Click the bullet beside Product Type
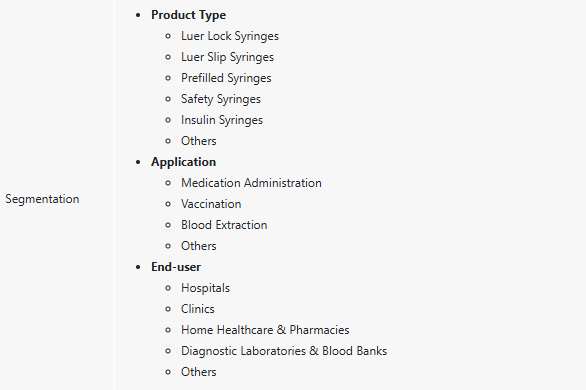Viewport: 586px width, 390px height. click(138, 15)
